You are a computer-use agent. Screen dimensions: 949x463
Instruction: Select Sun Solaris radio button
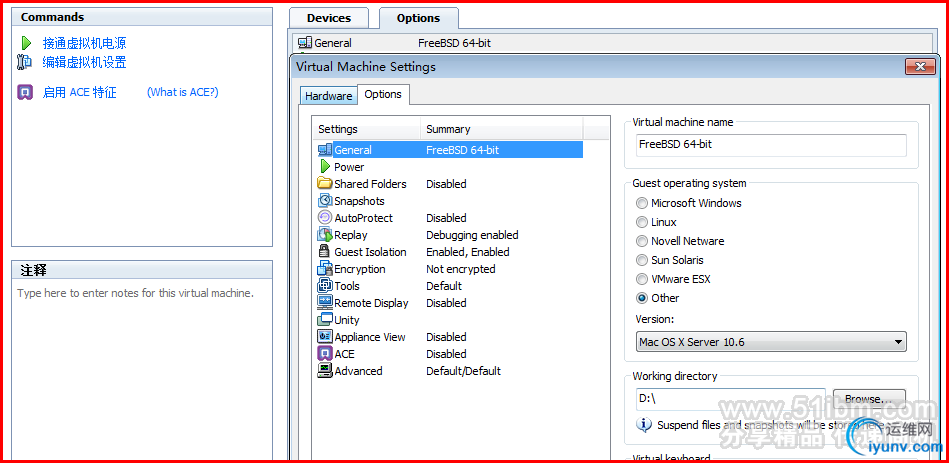coord(642,260)
